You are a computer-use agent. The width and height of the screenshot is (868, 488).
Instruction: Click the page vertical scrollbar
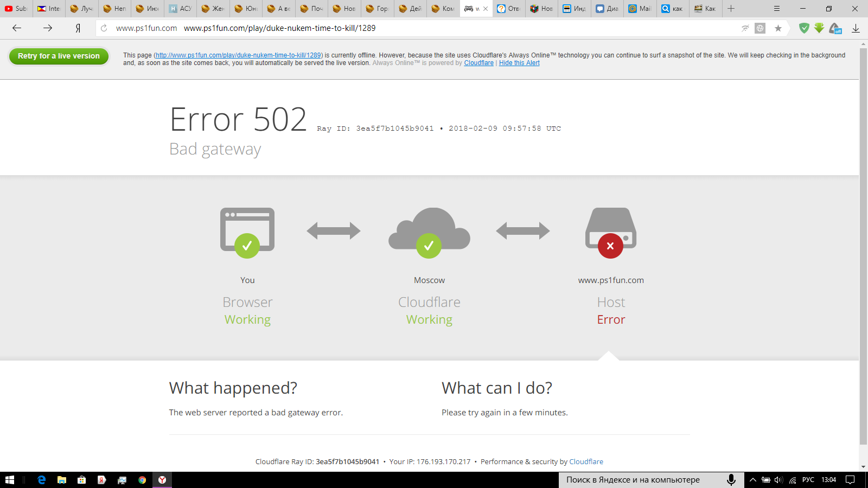point(863,244)
